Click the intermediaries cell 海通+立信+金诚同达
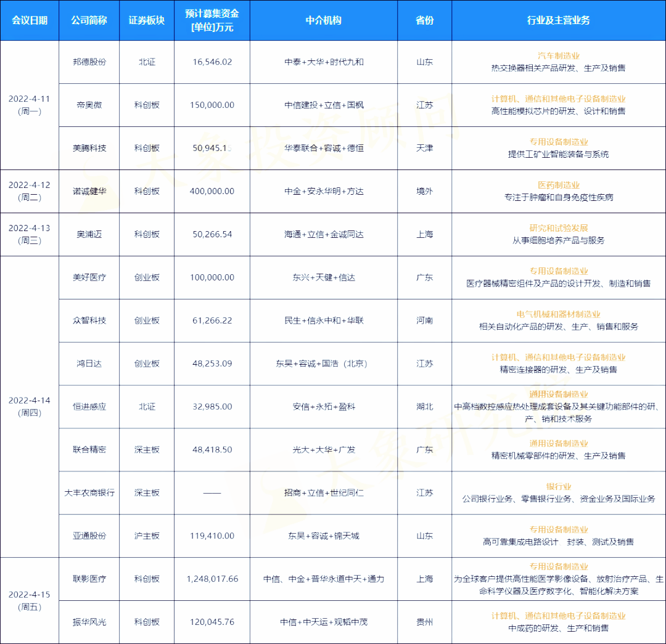666x644 pixels. point(324,234)
